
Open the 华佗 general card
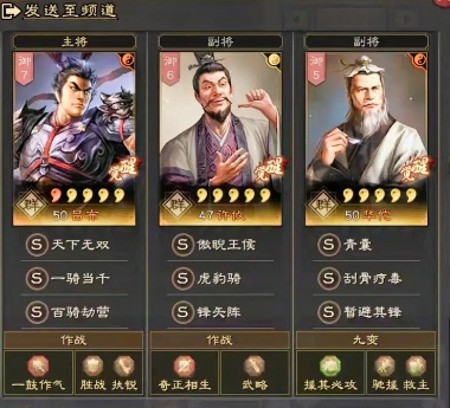[366, 139]
